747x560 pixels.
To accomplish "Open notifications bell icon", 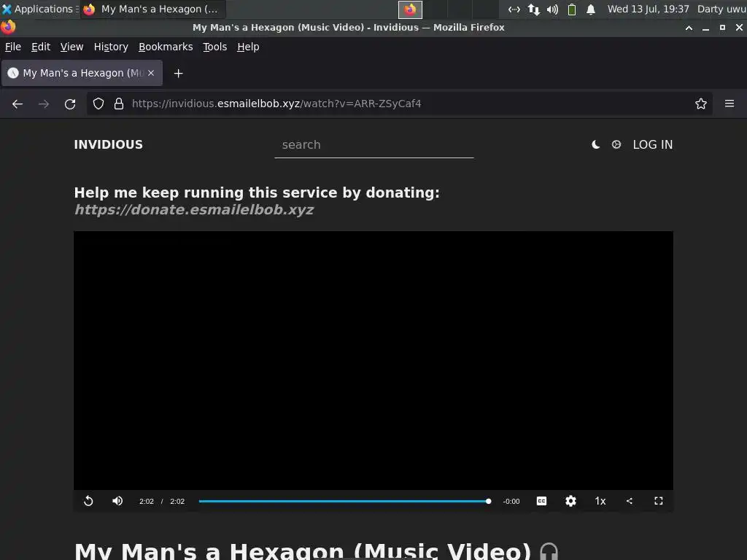I will [x=591, y=9].
